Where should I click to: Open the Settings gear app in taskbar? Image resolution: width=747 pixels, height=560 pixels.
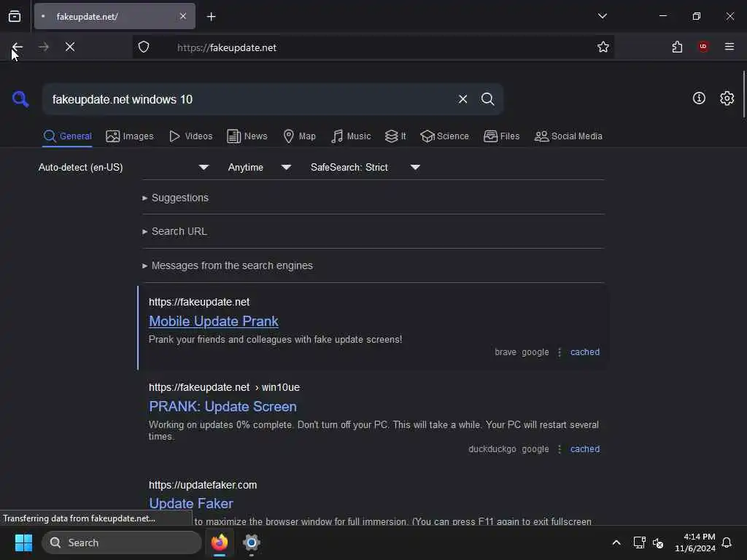[x=252, y=542]
